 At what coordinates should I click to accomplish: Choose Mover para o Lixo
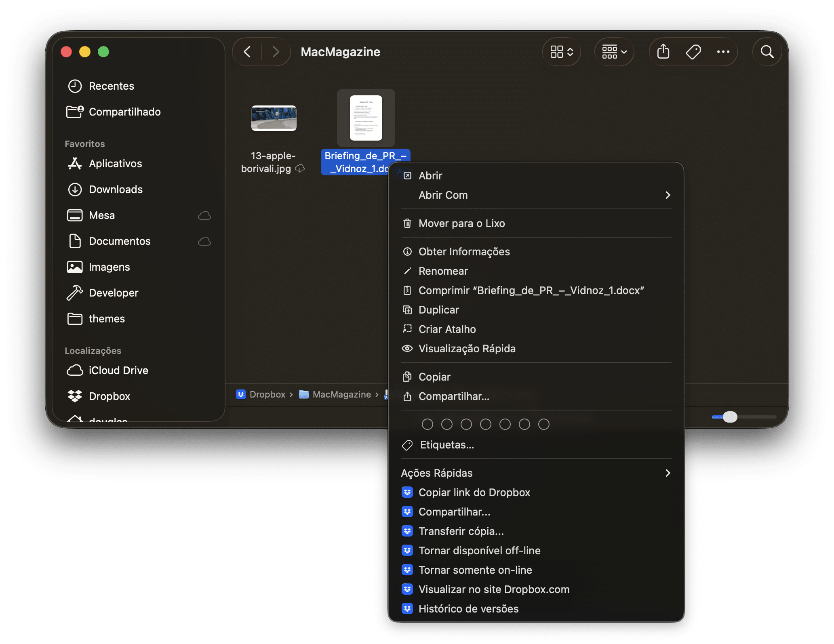point(461,223)
